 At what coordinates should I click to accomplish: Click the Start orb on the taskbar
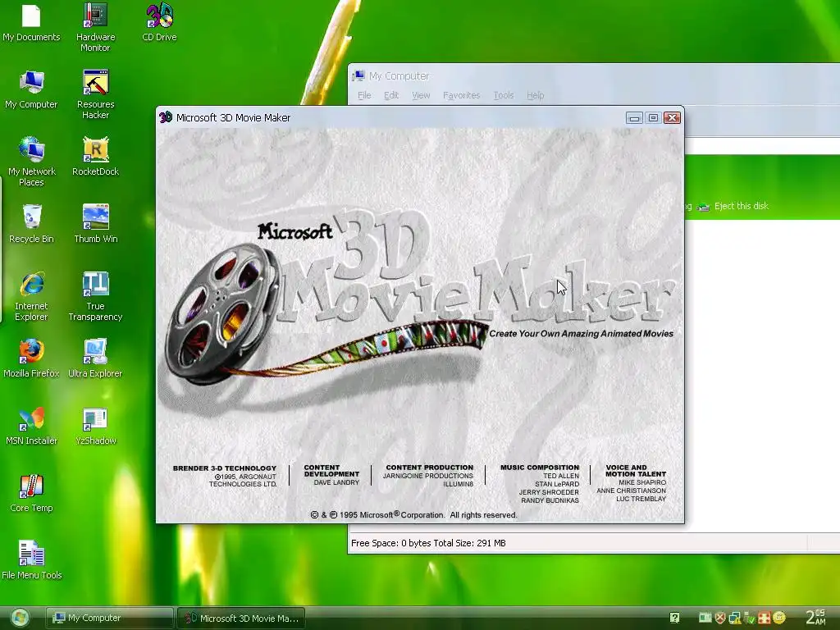pyautogui.click(x=21, y=619)
